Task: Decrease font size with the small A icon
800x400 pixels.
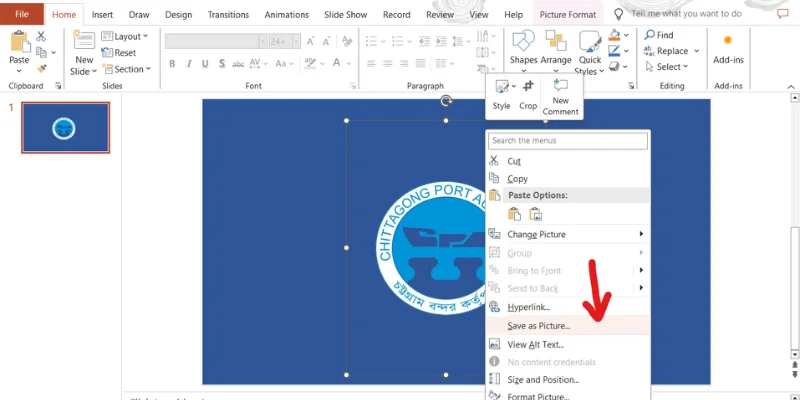Action: (x=328, y=42)
